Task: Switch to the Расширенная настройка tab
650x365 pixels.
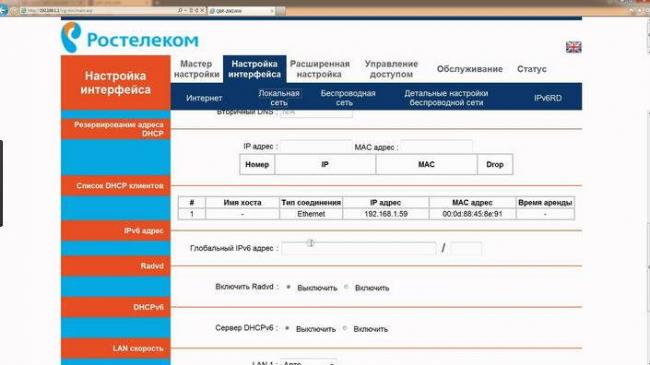Action: click(320, 69)
